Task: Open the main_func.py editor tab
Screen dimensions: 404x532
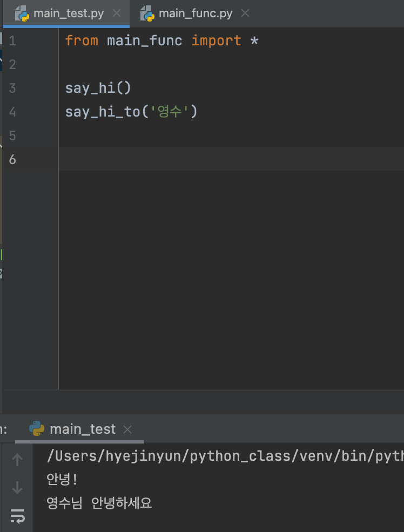Action: pyautogui.click(x=196, y=13)
